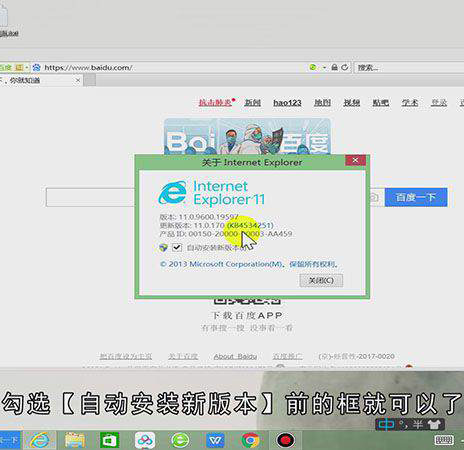Click the 登录 link

point(439,103)
